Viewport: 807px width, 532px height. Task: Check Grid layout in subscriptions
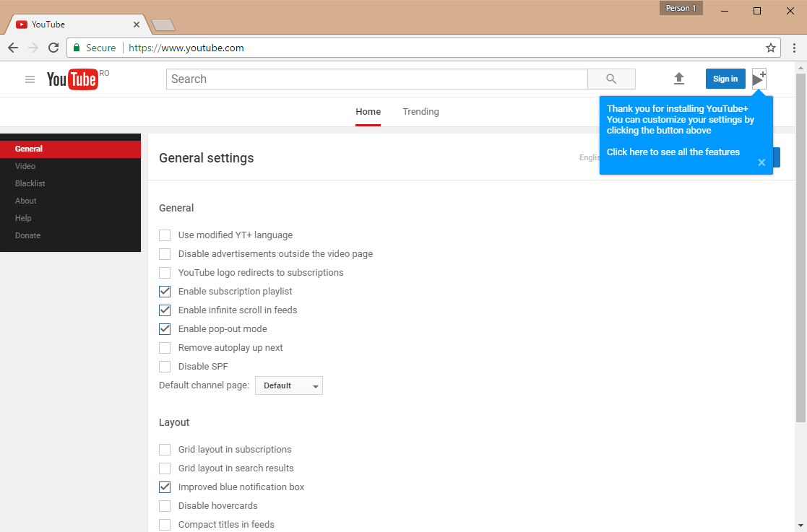165,449
